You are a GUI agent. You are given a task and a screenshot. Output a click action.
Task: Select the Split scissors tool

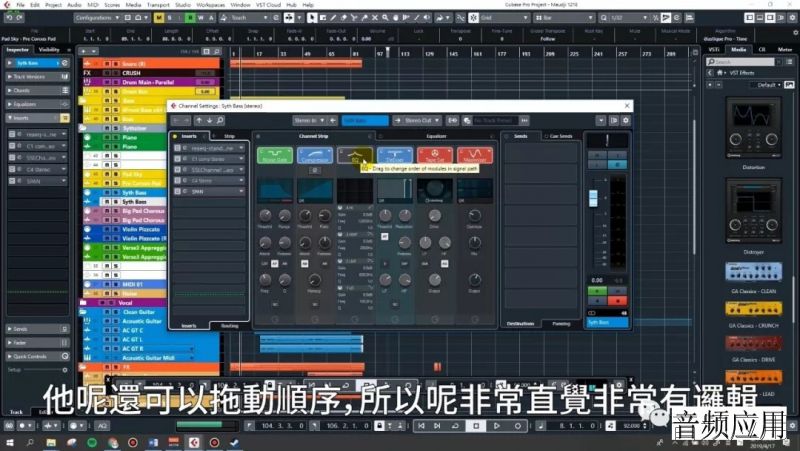click(x=354, y=18)
